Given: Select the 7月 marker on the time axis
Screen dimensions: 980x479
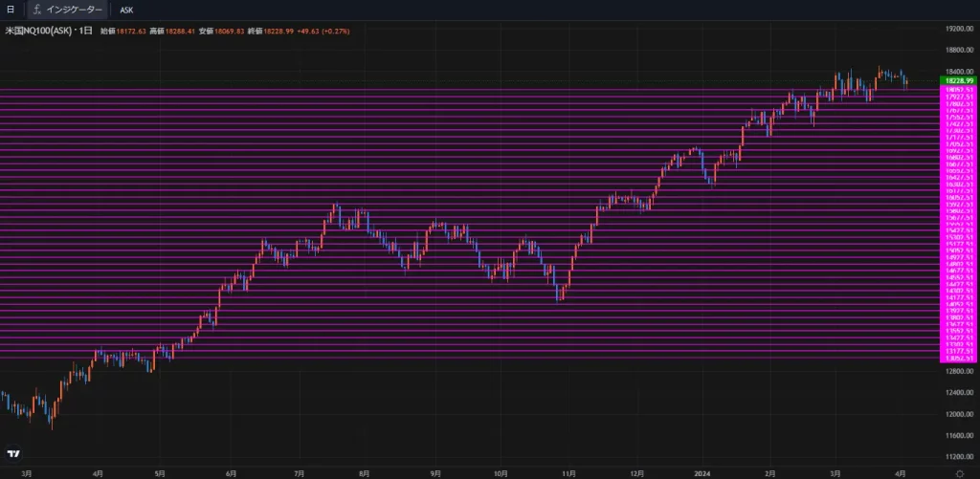Looking at the screenshot, I should [x=299, y=472].
